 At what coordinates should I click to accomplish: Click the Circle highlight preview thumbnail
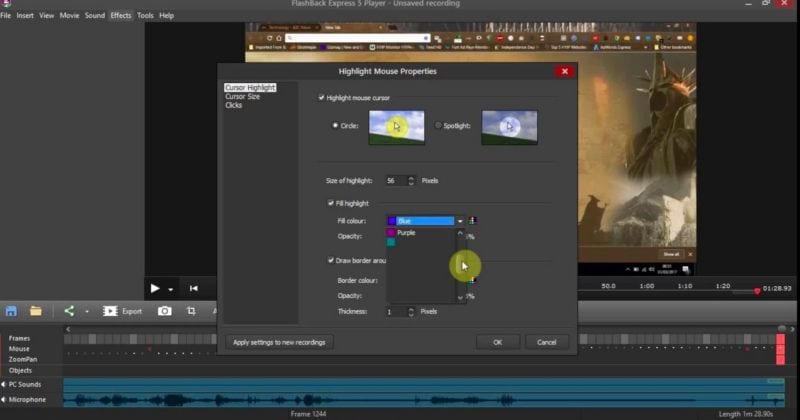396,127
